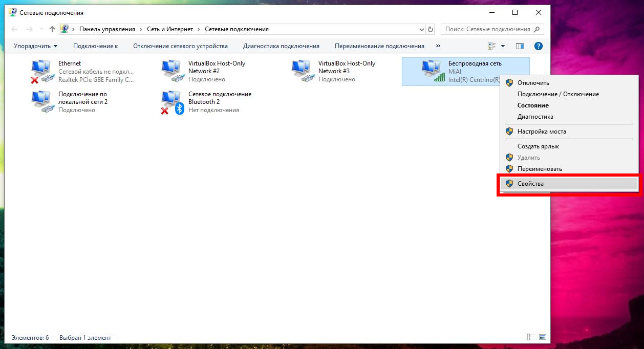Select Состояние from the context menu
The width and height of the screenshot is (644, 349).
point(533,105)
